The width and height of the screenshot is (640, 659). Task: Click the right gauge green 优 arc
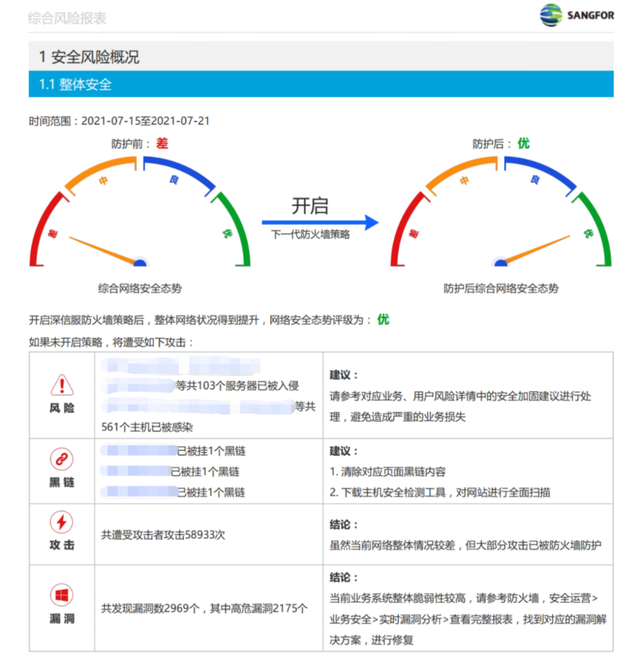click(594, 228)
